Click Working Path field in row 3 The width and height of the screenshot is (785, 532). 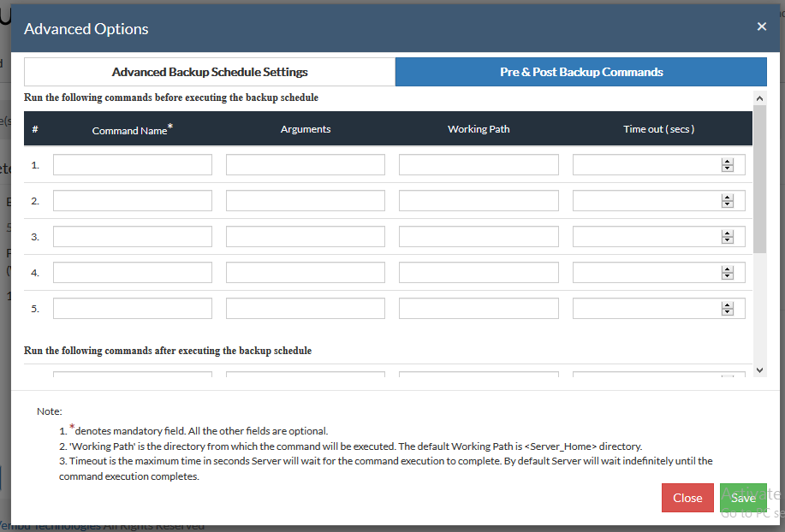(479, 237)
